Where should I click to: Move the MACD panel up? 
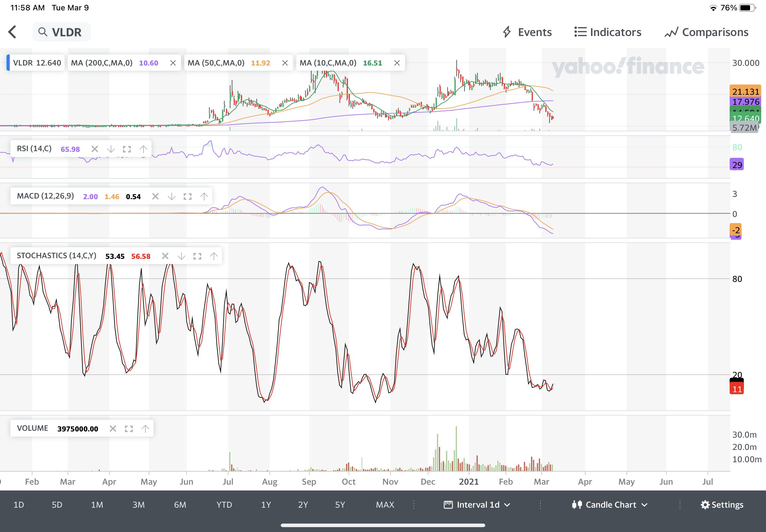204,197
